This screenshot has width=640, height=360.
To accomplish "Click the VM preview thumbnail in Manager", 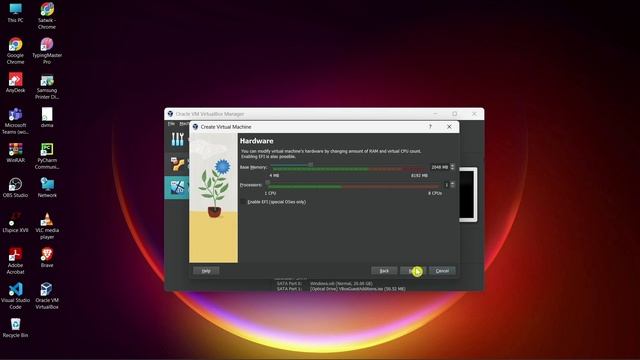I will click(468, 195).
